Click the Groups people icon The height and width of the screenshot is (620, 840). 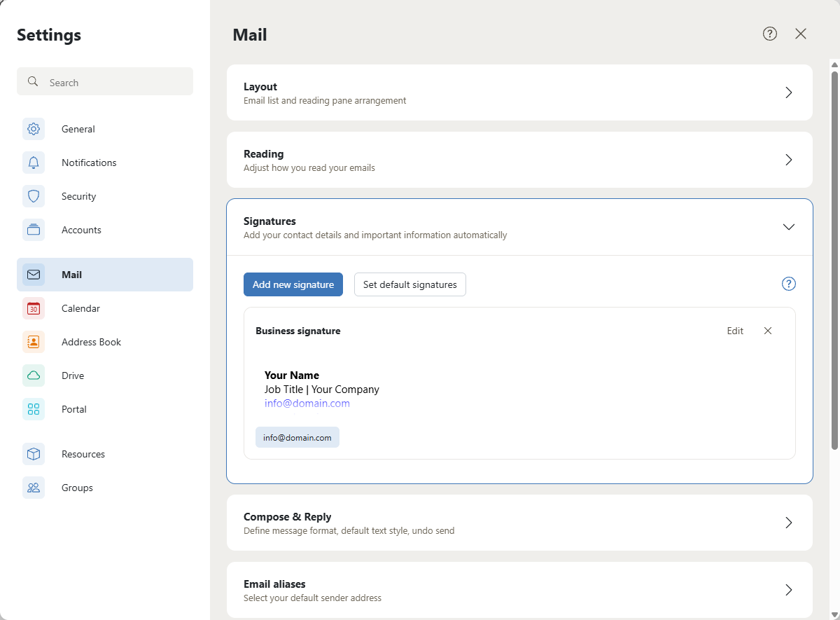click(x=34, y=488)
